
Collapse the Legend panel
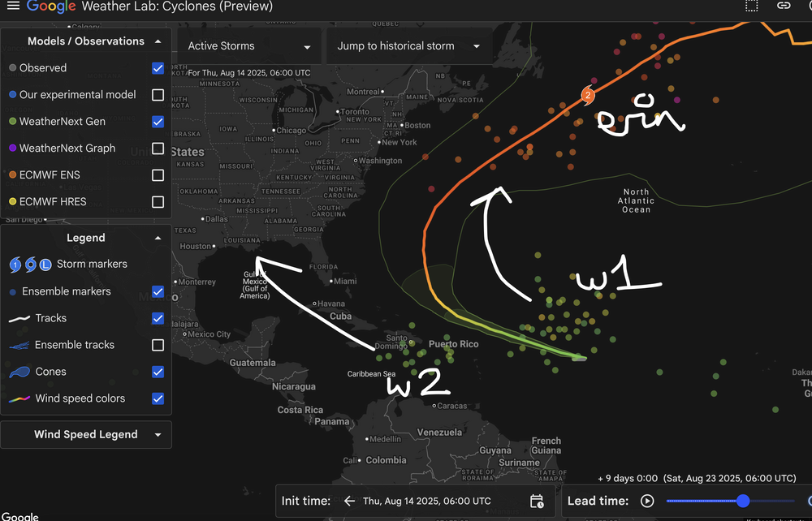click(x=158, y=238)
